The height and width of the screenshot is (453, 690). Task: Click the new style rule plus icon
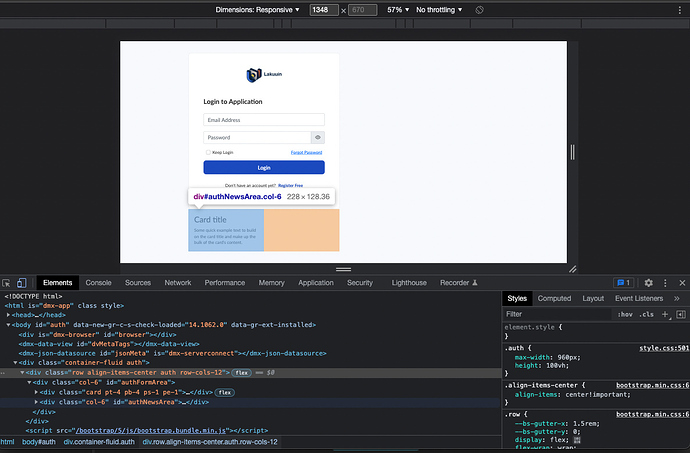pyautogui.click(x=665, y=314)
